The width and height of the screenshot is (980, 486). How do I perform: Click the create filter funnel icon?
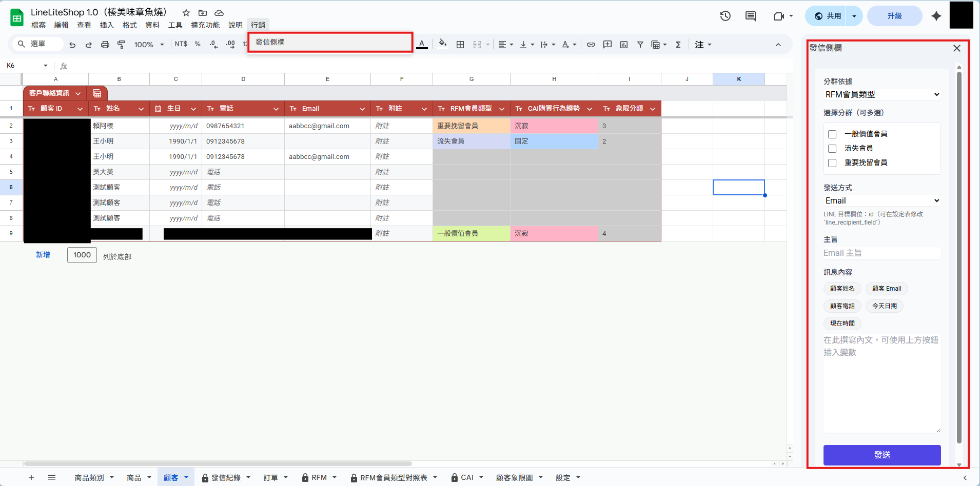pos(640,45)
